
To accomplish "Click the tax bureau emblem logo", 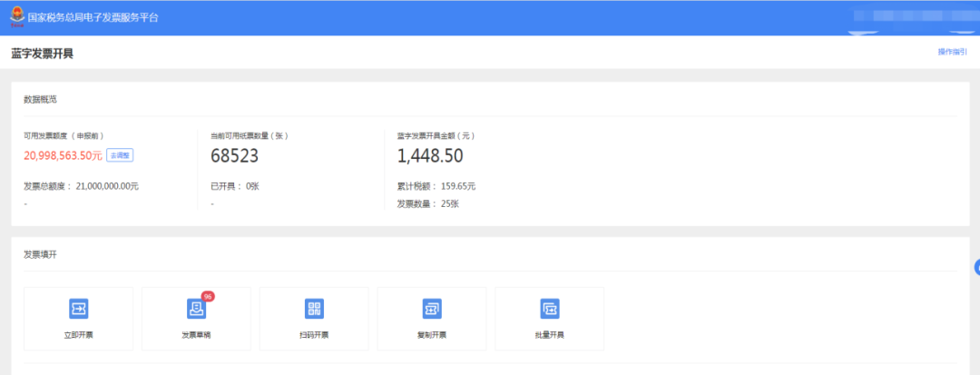I will pyautogui.click(x=17, y=18).
